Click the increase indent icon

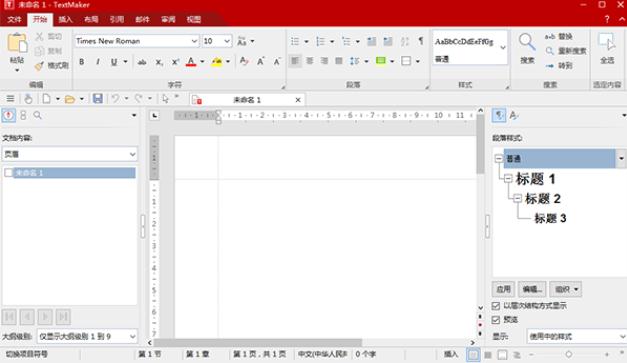[x=388, y=41]
